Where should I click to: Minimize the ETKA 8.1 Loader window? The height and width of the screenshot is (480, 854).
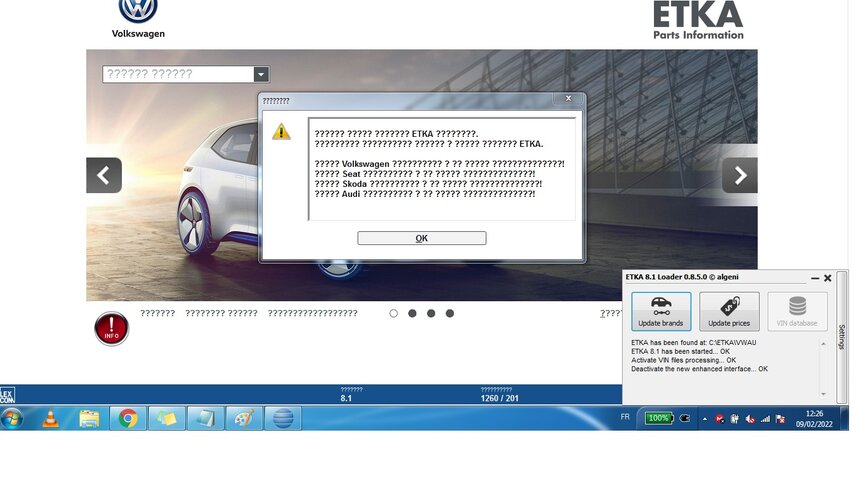point(815,278)
